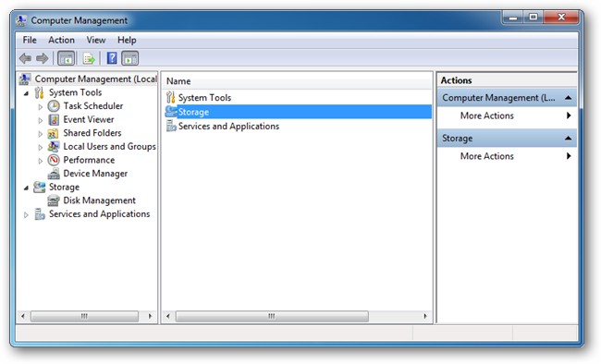Select Device Manager in the tree
The height and width of the screenshot is (364, 601).
(x=95, y=174)
